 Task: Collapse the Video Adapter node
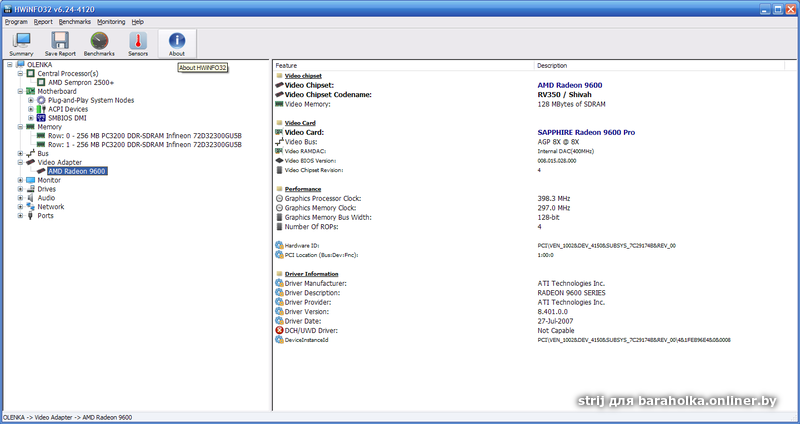click(x=20, y=162)
